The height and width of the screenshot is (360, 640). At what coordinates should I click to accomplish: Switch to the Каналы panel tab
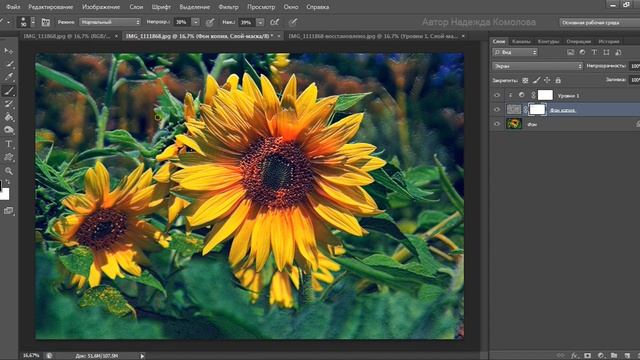(x=521, y=41)
